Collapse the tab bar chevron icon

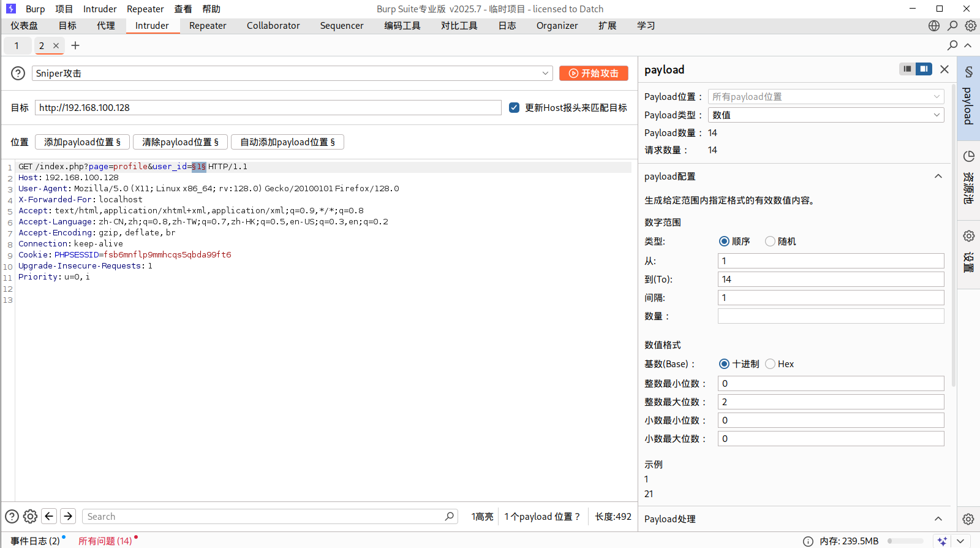pyautogui.click(x=968, y=45)
